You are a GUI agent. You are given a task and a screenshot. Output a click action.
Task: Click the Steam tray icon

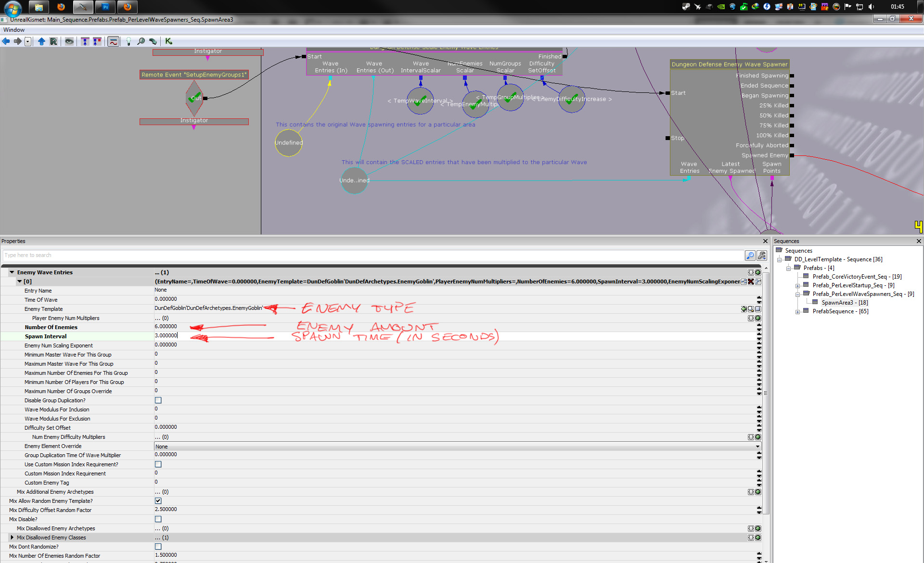click(686, 7)
